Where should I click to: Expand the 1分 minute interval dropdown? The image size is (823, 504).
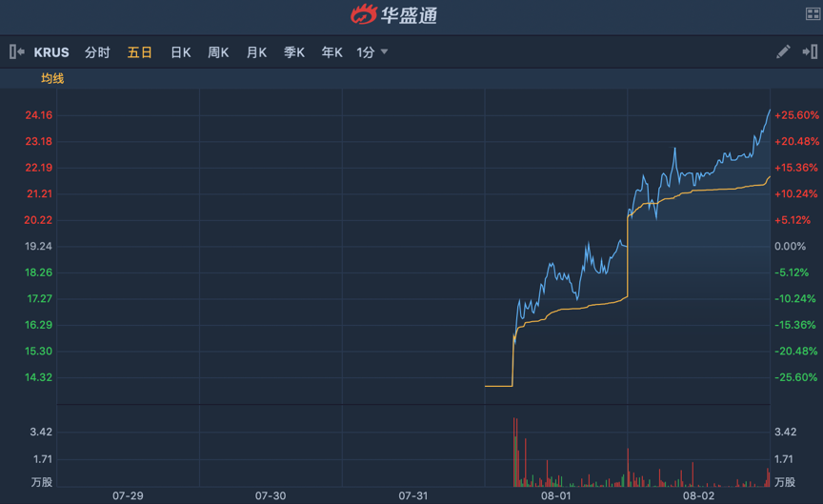click(x=372, y=52)
